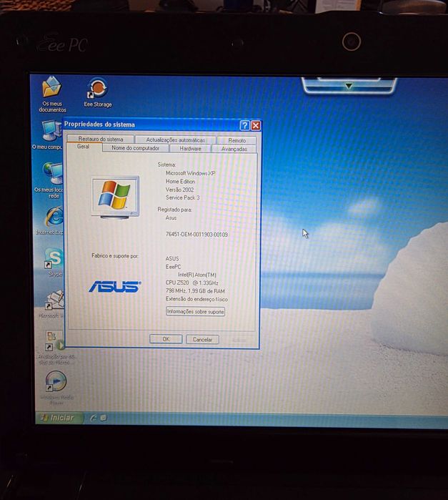The width and height of the screenshot is (448, 500).
Task: Click Extensão do endereço físico text
Action: pyautogui.click(x=196, y=299)
